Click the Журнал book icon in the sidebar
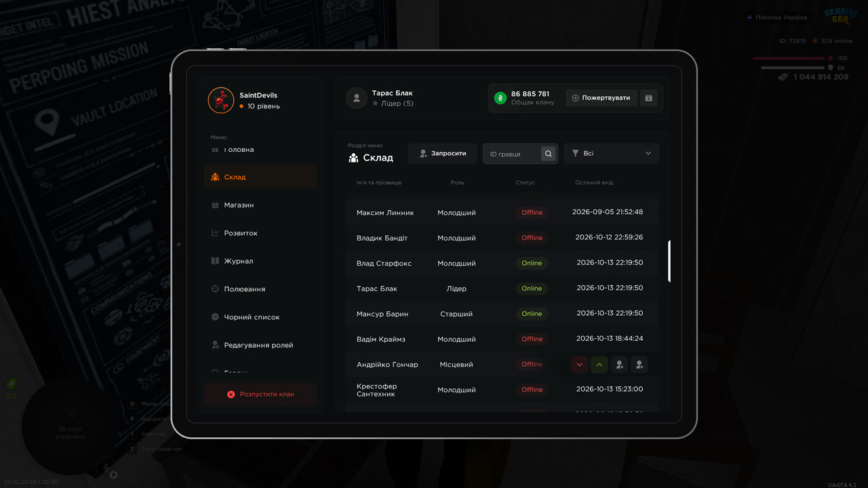 coord(215,261)
